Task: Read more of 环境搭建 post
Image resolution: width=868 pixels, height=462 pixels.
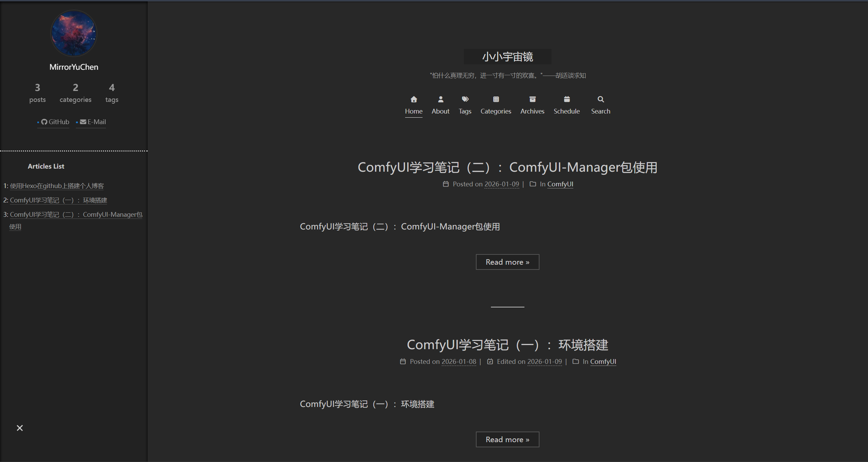Action: click(x=507, y=439)
